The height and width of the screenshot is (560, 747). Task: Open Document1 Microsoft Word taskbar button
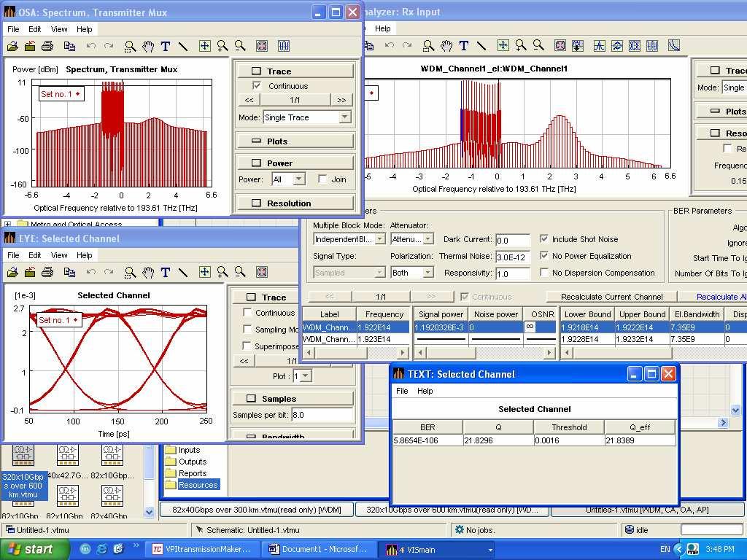[318, 549]
